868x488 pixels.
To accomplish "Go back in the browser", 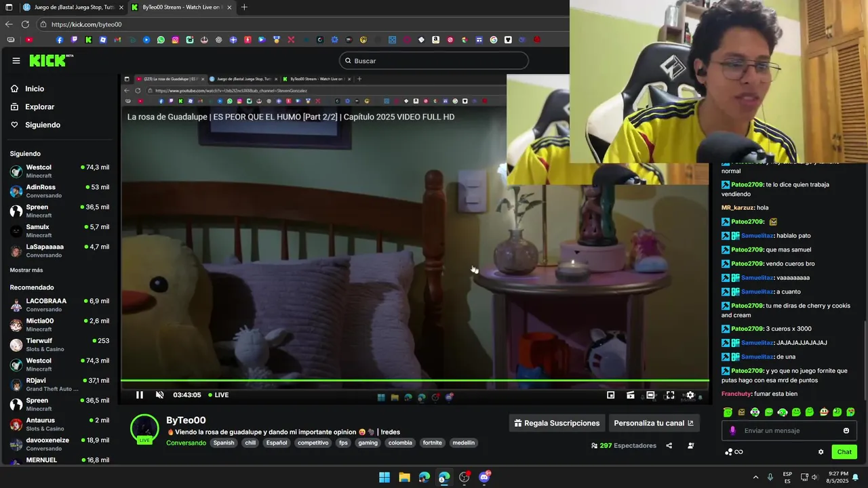I will pyautogui.click(x=9, y=24).
